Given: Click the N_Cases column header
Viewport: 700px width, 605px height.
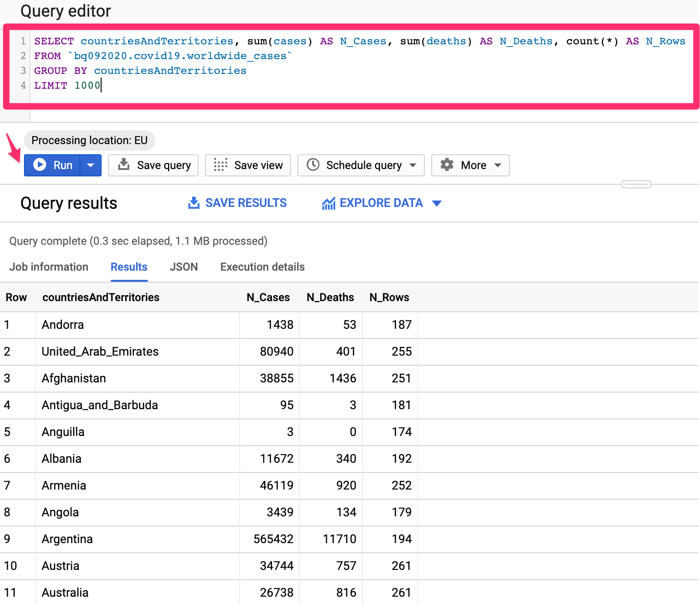Looking at the screenshot, I should tap(268, 297).
